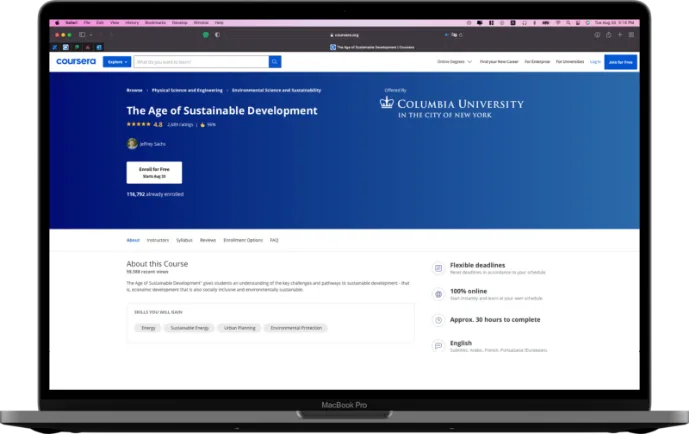Click the Log In link
Viewport: 689px width, 434px height.
[595, 62]
